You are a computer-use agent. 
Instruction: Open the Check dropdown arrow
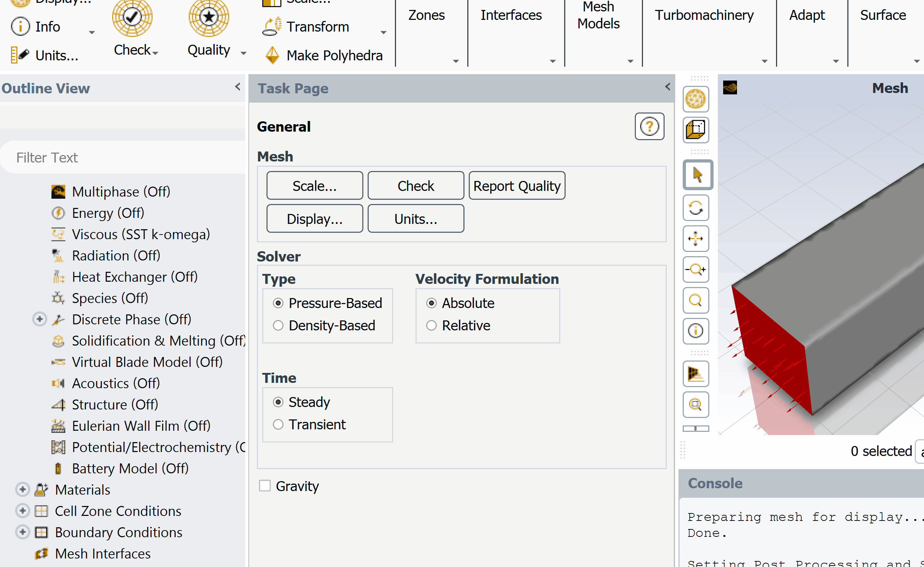coord(155,53)
